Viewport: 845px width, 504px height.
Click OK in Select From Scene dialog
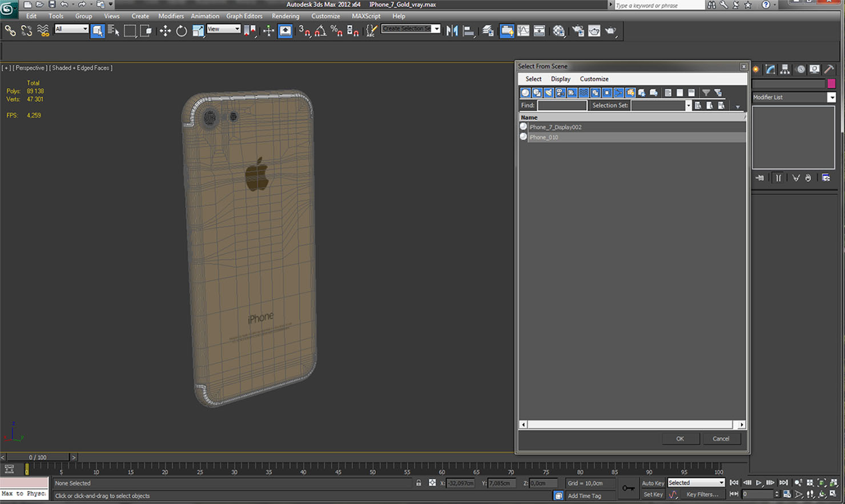[x=680, y=438]
